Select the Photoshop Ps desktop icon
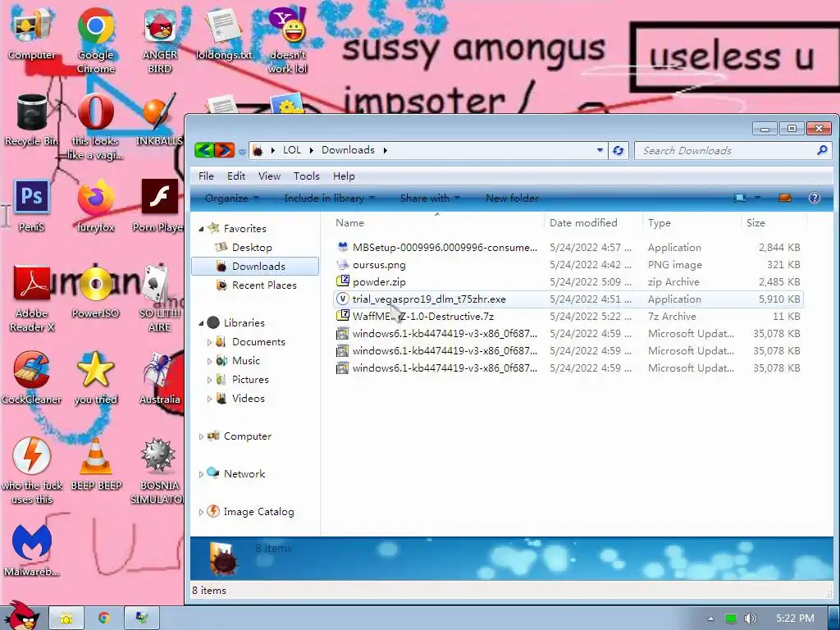The width and height of the screenshot is (840, 630). click(x=32, y=206)
